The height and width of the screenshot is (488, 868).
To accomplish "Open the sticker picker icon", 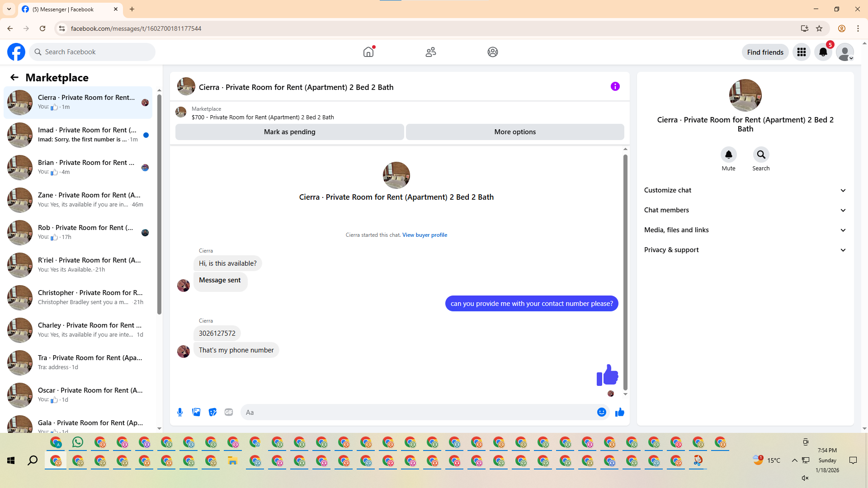I will point(212,412).
